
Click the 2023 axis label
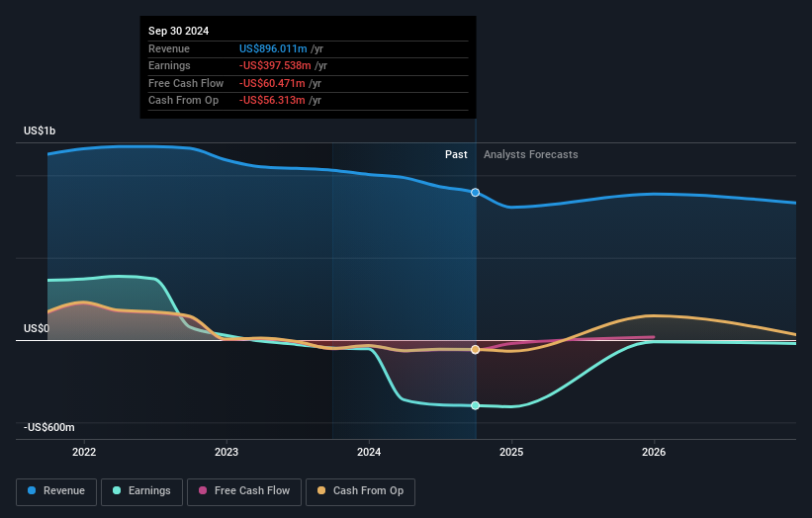pos(226,453)
